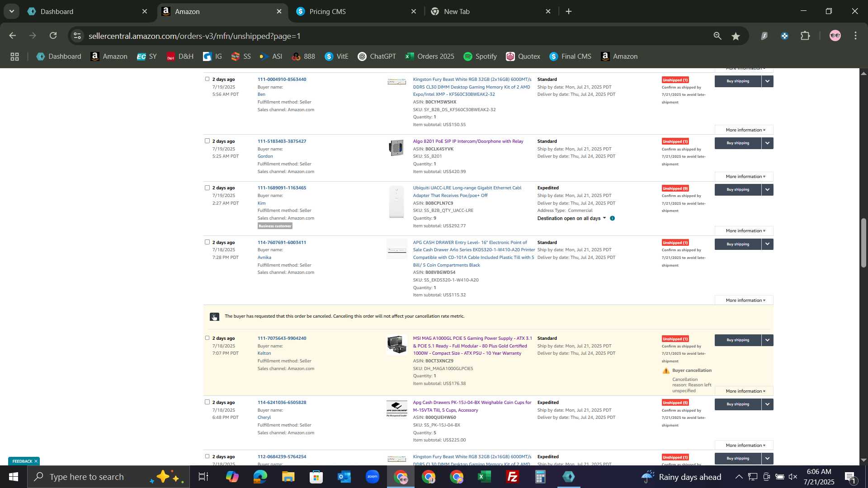Image resolution: width=868 pixels, height=488 pixels.
Task: Click the page vertical scrollbar thumb
Action: [863, 243]
